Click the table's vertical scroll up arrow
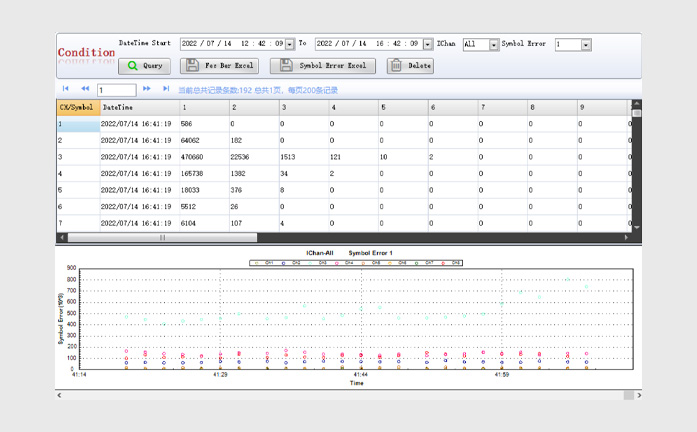 coord(637,104)
